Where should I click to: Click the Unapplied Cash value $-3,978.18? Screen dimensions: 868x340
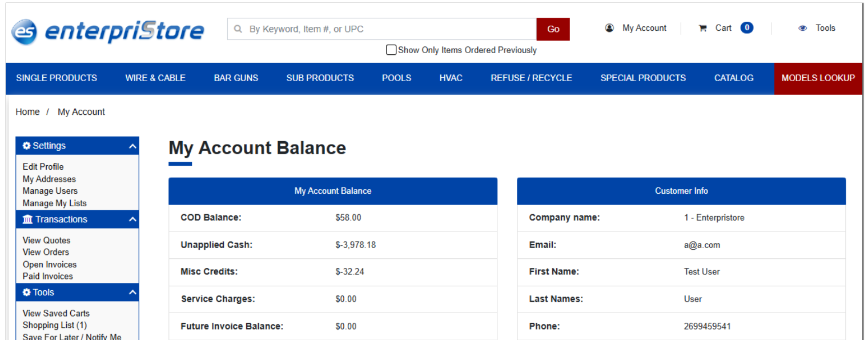355,245
